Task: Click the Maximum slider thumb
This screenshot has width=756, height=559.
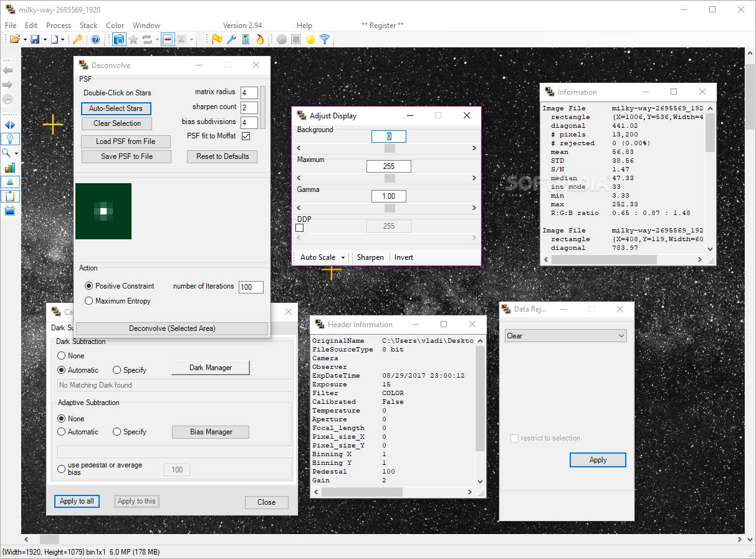Action: 390,178
